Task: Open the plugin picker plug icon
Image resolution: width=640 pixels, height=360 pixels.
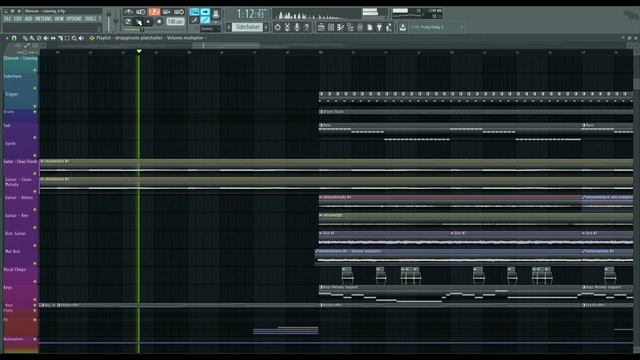Action: [x=379, y=27]
